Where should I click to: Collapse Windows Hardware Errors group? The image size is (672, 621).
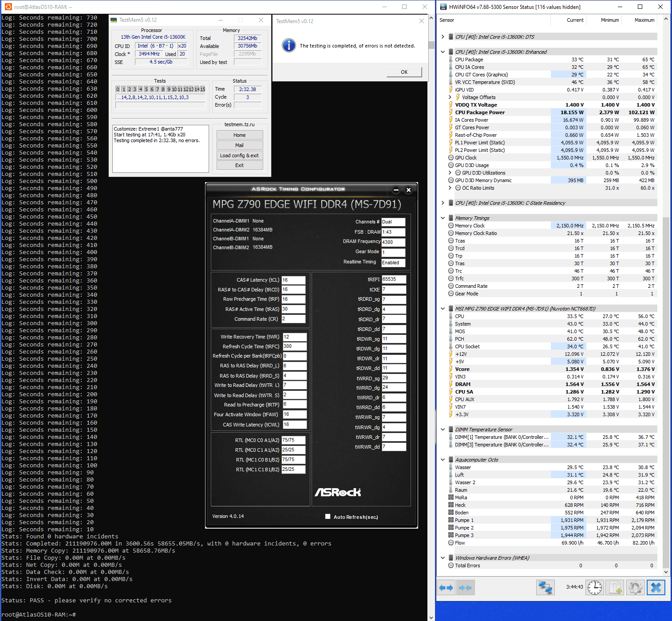point(443,558)
